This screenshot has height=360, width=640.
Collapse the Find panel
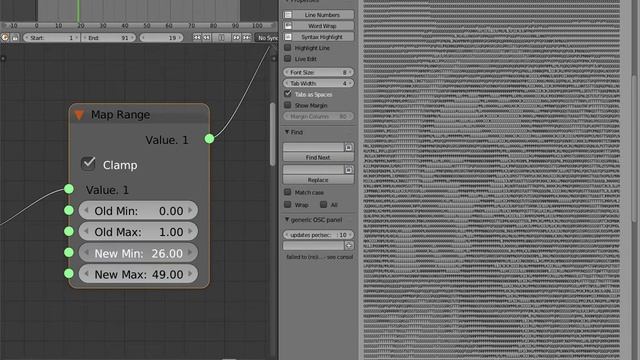(287, 132)
